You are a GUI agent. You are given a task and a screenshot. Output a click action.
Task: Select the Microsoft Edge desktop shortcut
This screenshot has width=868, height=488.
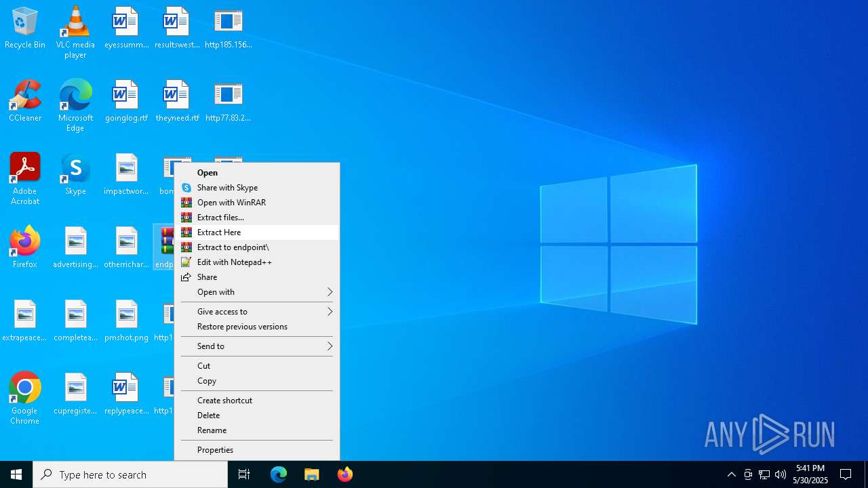click(x=75, y=106)
